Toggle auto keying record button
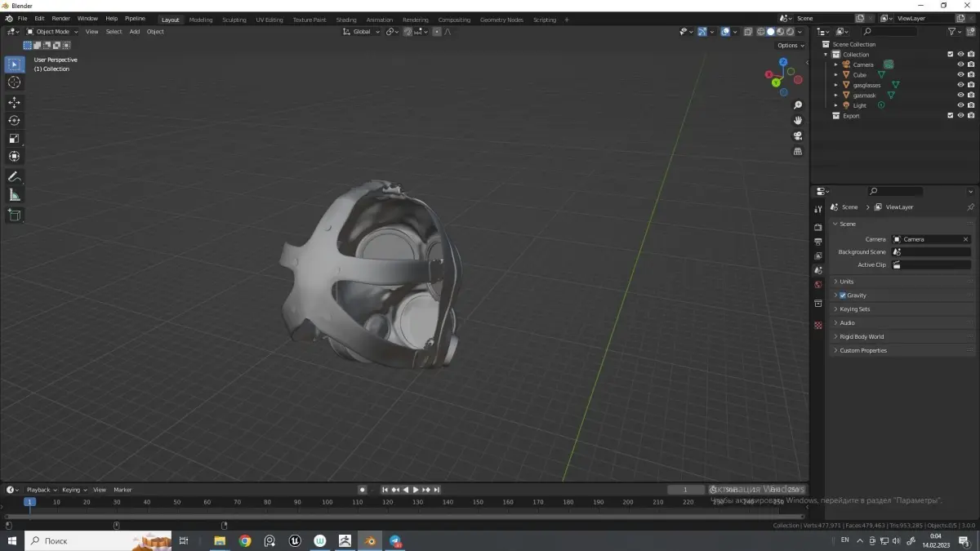The width and height of the screenshot is (980, 551). [362, 490]
